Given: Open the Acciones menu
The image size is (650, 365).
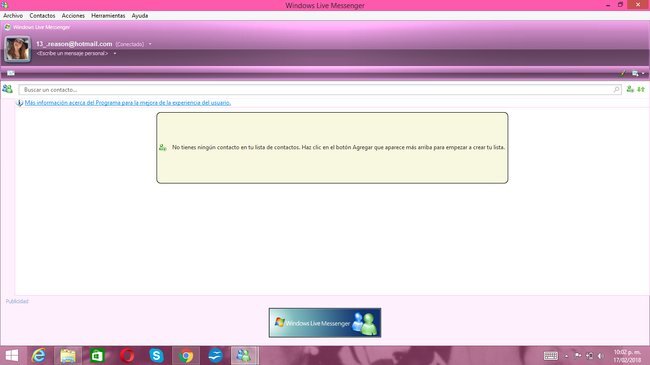Looking at the screenshot, I should point(73,15).
